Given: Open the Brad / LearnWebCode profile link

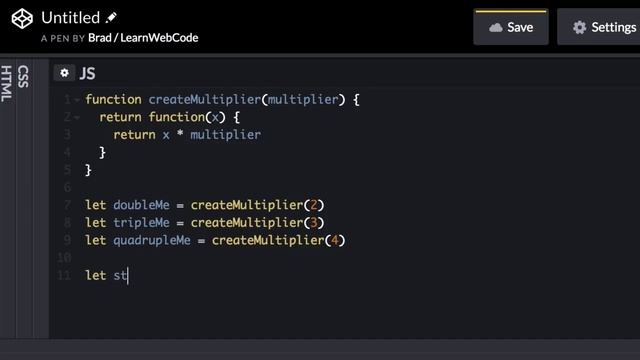Looking at the screenshot, I should pyautogui.click(x=143, y=38).
